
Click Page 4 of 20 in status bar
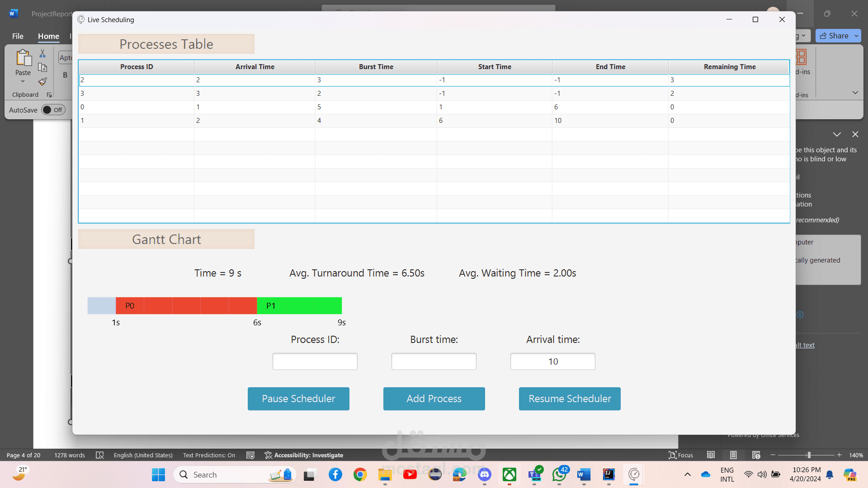pos(24,455)
